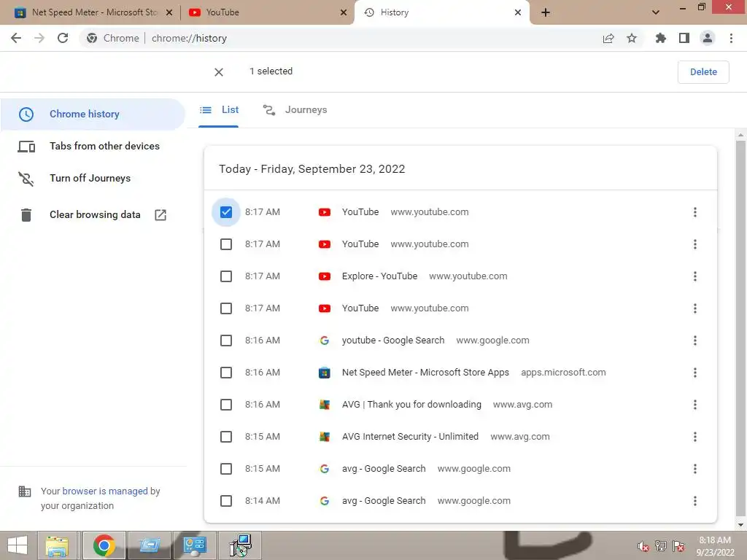Viewport: 747px width, 560px height.
Task: Open youtube - Google Search history link
Action: tap(393, 341)
